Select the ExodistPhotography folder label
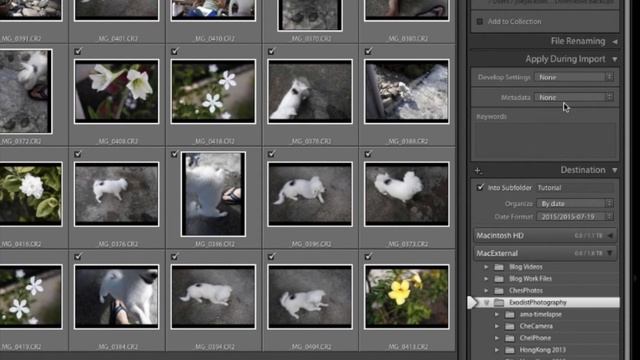 [x=538, y=302]
